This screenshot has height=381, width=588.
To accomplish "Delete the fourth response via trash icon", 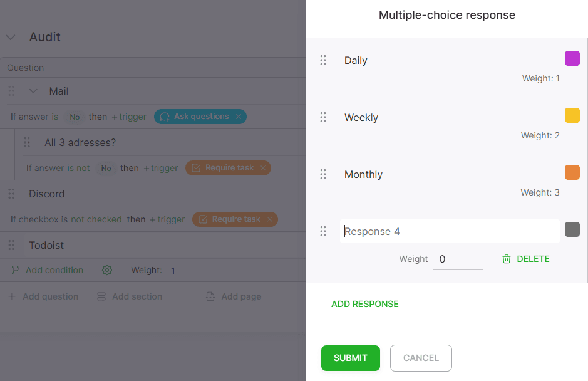I will [x=506, y=259].
